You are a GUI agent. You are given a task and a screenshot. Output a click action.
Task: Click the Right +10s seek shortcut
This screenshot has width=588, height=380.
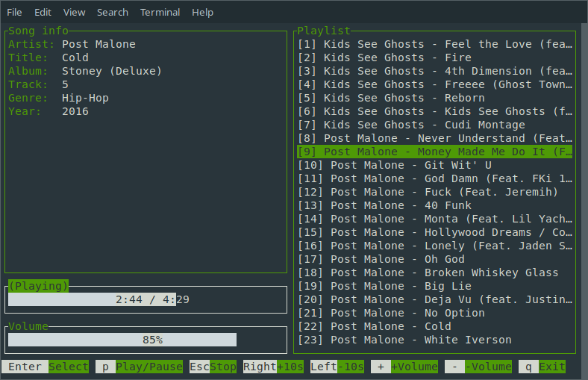coord(273,367)
